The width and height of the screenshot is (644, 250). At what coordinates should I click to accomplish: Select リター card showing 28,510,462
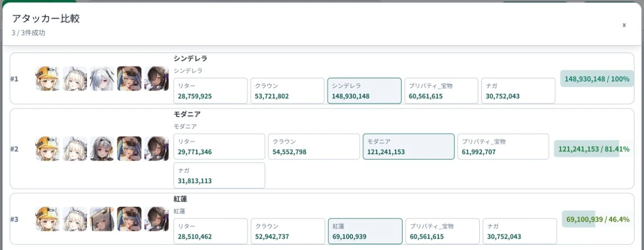[210, 231]
